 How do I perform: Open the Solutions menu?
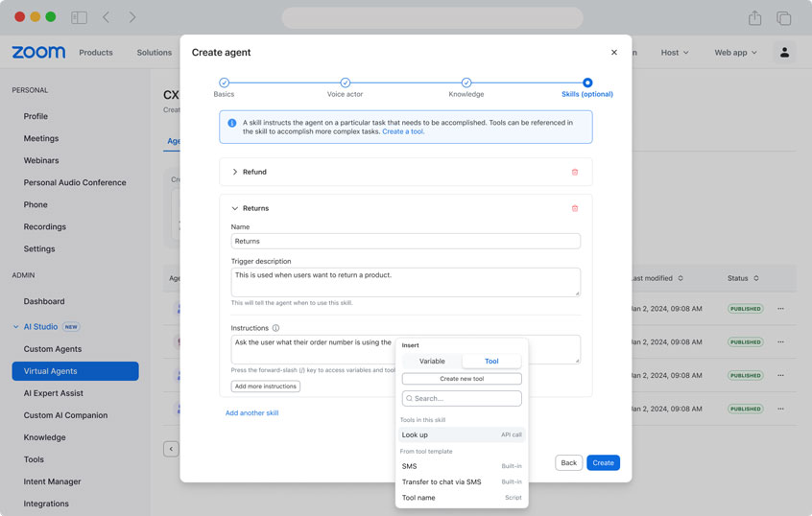154,53
